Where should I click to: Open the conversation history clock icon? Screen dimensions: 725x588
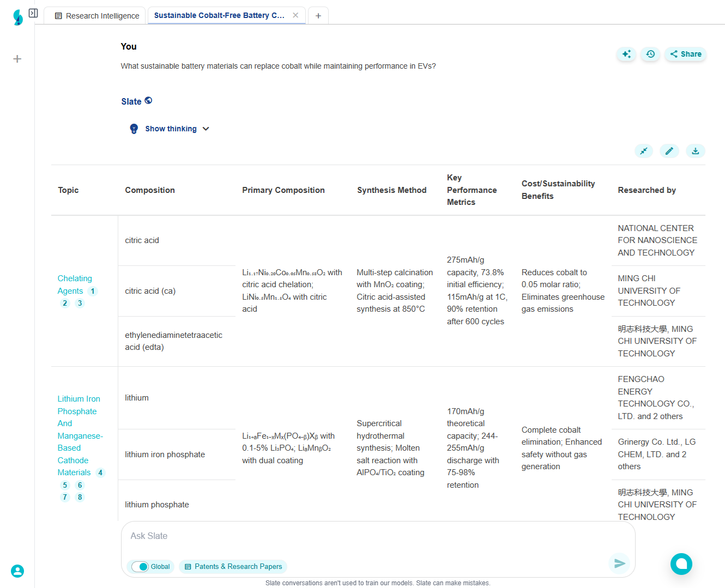coord(650,54)
